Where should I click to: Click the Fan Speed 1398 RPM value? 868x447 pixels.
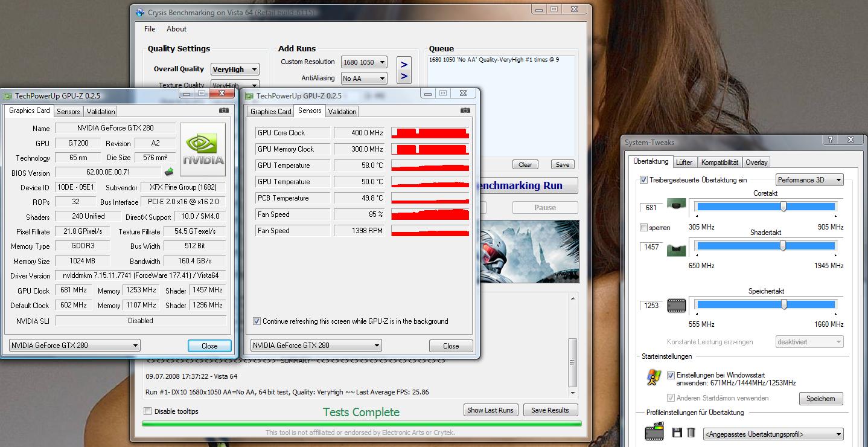click(360, 231)
